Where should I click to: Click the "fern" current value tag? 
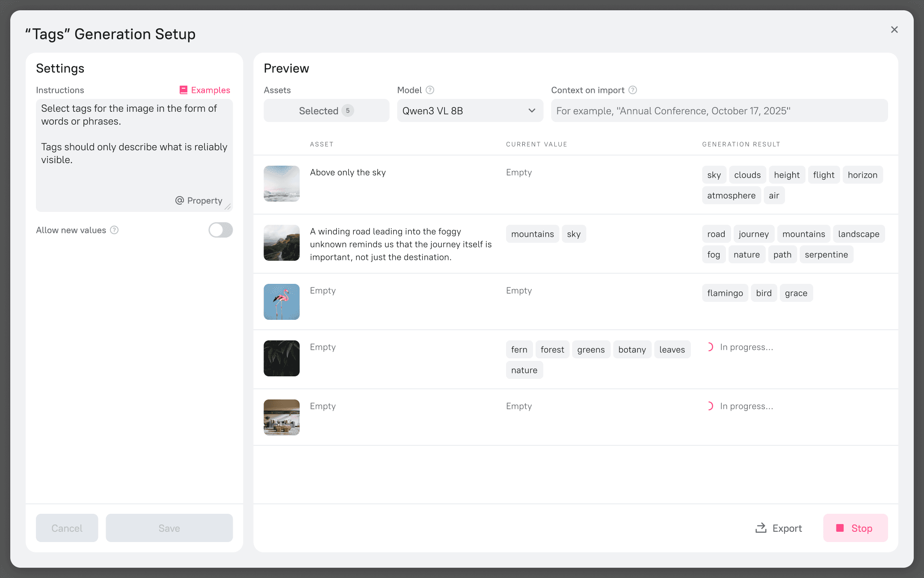pos(519,350)
